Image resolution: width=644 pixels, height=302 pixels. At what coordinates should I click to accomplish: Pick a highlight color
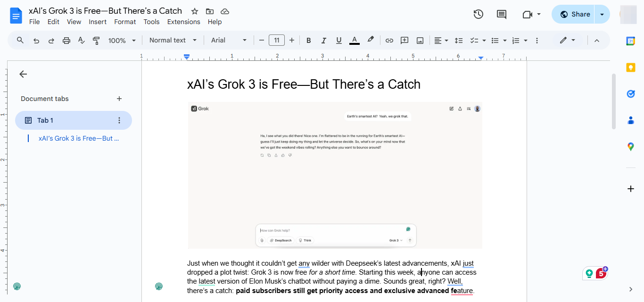pos(371,41)
